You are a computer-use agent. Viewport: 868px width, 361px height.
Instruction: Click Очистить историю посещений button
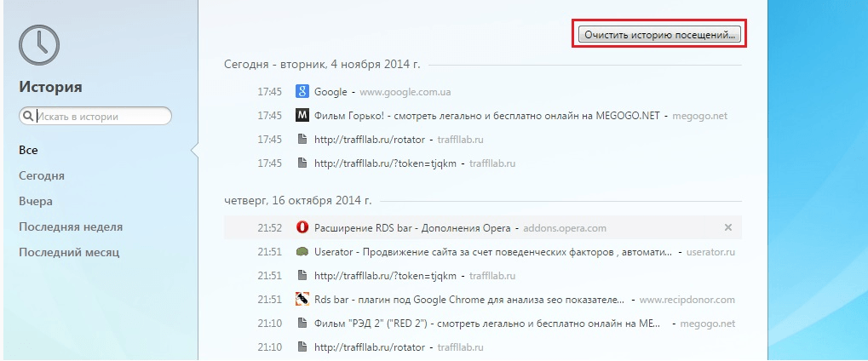tap(659, 34)
